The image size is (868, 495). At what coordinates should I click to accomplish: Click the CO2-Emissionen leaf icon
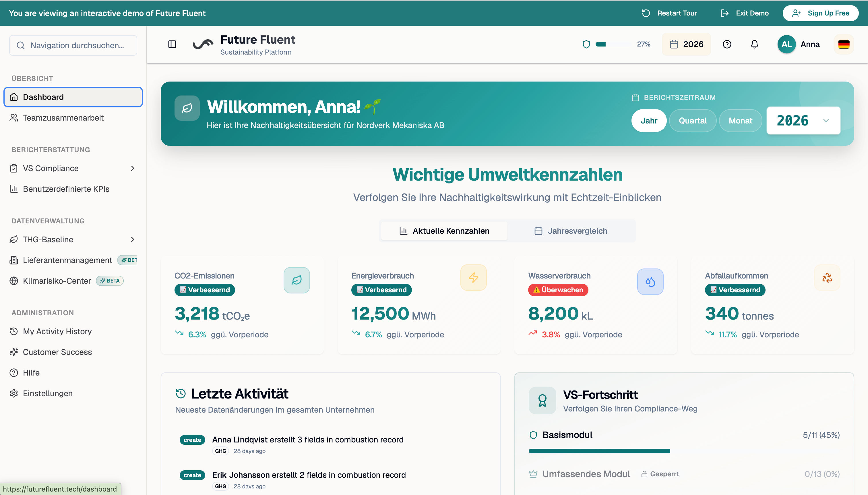297,280
